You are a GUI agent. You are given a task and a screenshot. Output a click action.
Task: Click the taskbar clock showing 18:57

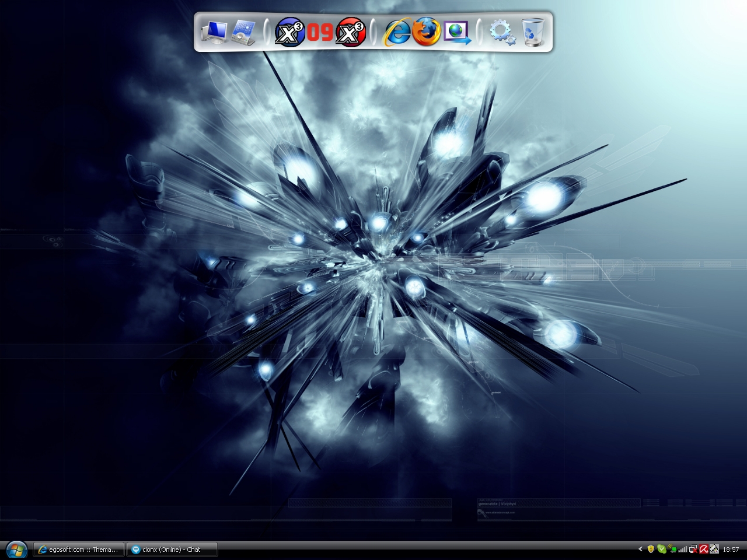click(x=731, y=549)
